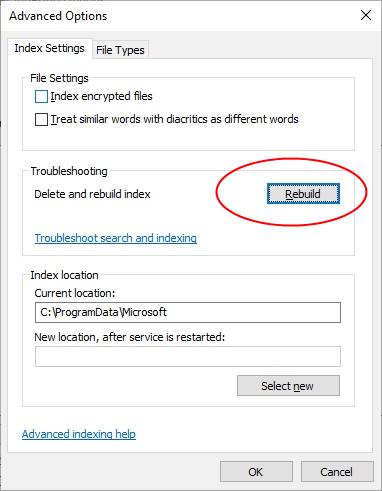Dismiss dialog with the Cancel button
382x491 pixels.
click(337, 472)
